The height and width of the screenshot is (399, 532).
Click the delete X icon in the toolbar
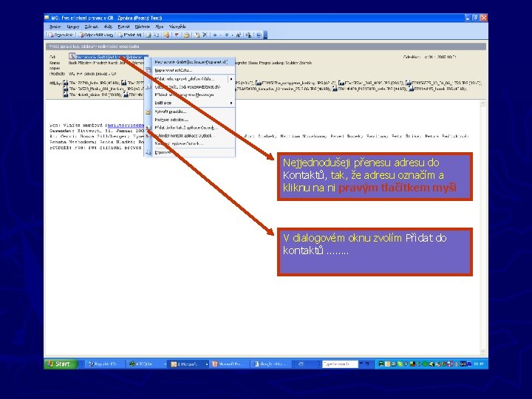pyautogui.click(x=205, y=35)
